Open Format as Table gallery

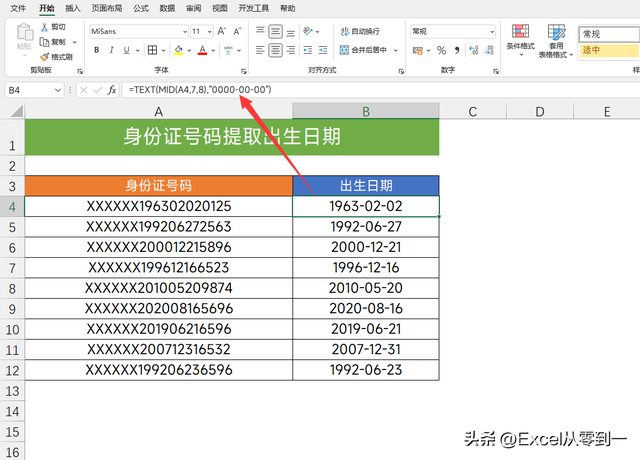coord(556,41)
